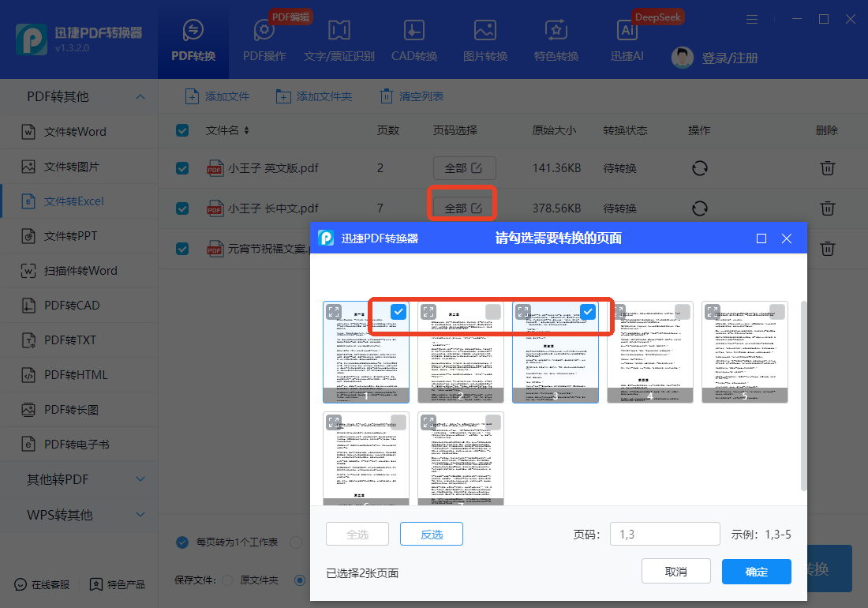Viewport: 868px width, 608px height.
Task: Click 取消 button in dialog
Action: tap(676, 571)
